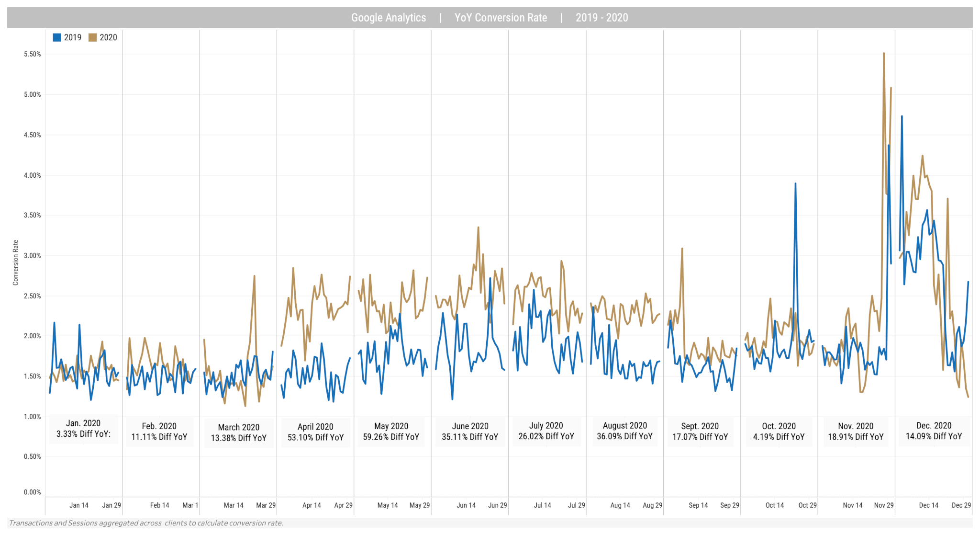Click the Nov 29 x-axis label

[x=884, y=505]
